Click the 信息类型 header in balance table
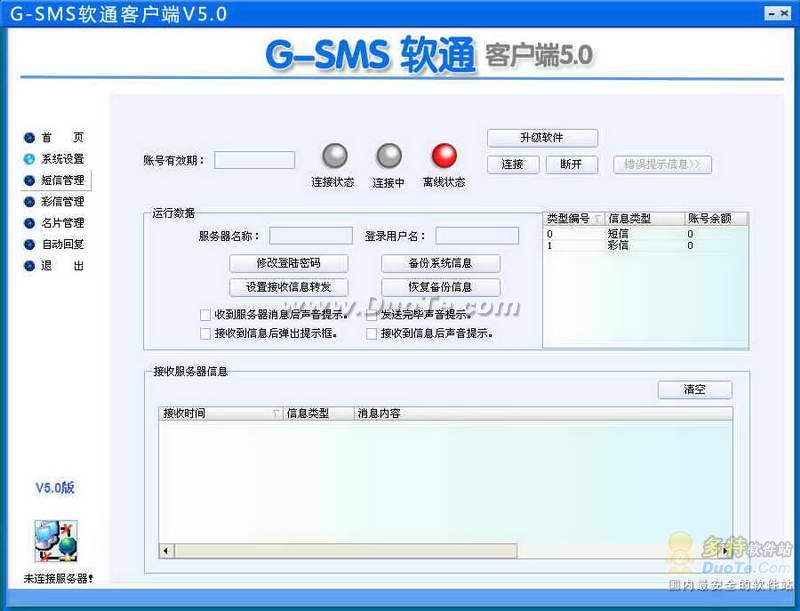Viewport: 800px width, 611px height. [x=644, y=219]
